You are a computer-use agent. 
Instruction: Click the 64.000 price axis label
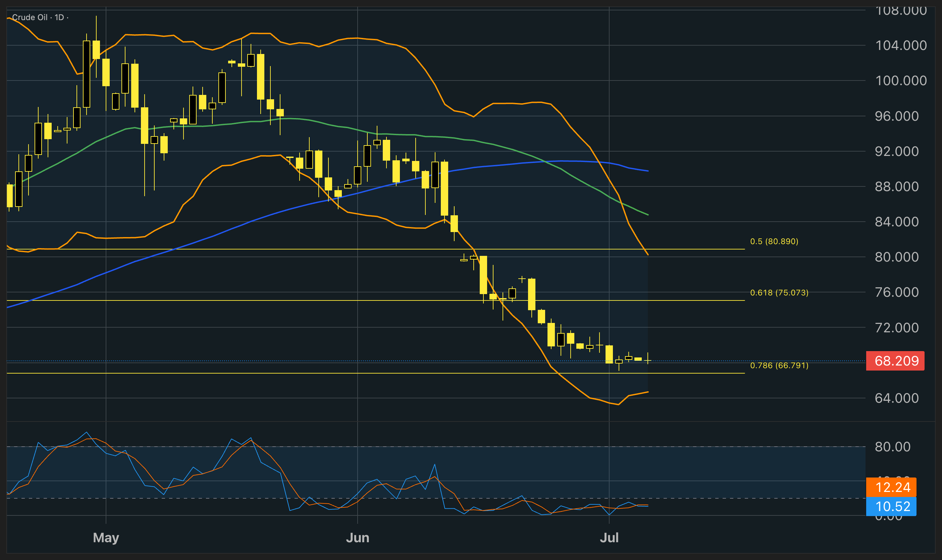[897, 398]
